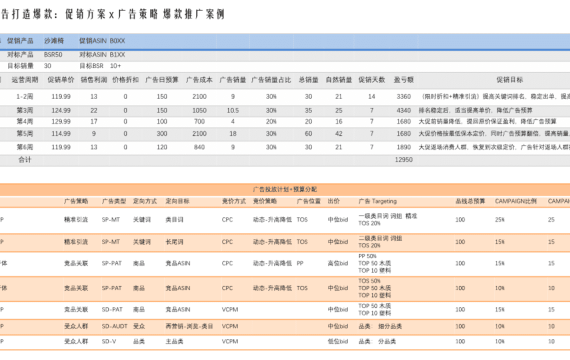Select the 竞价方式 column header
570x360 pixels.
tap(234, 201)
